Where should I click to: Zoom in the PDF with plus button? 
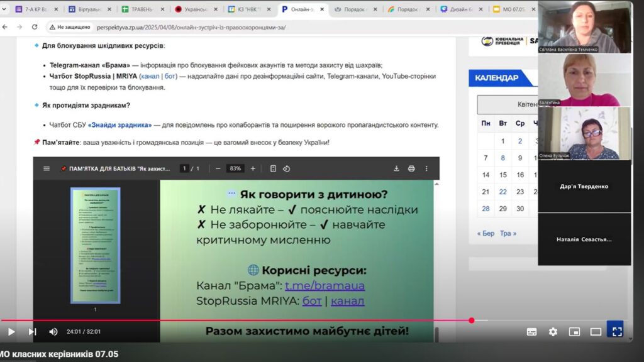click(253, 168)
